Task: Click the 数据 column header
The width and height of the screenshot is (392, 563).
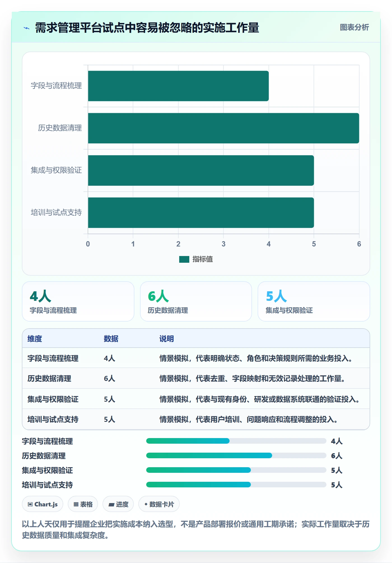Action: [111, 339]
